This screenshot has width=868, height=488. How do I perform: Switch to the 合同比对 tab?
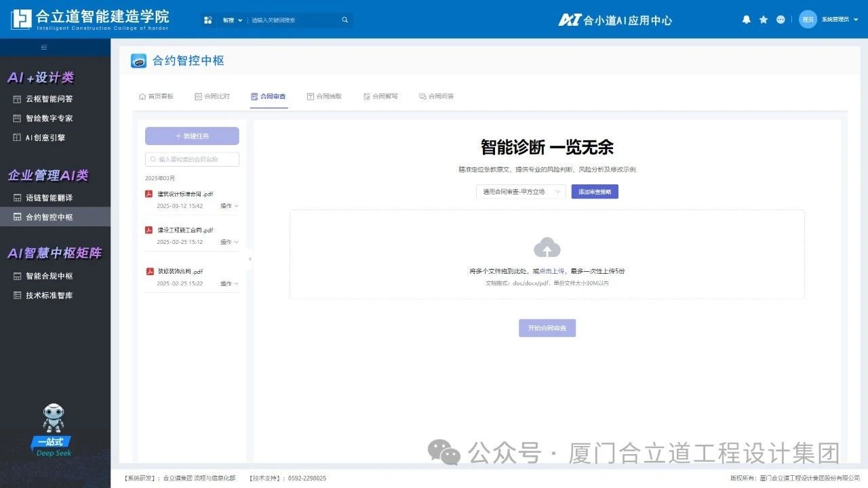point(212,96)
